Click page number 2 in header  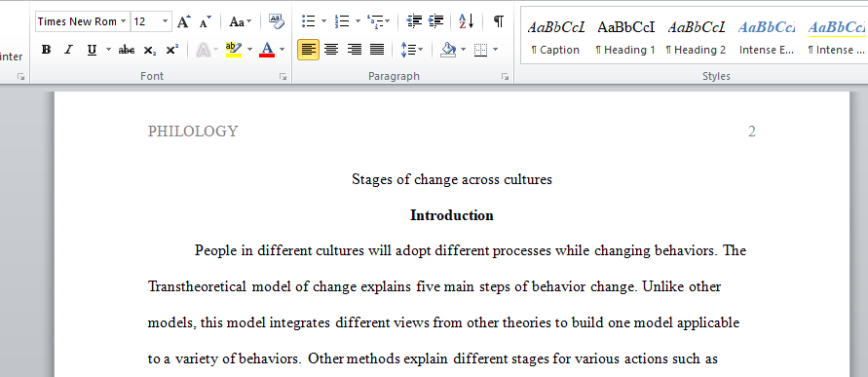click(x=751, y=132)
